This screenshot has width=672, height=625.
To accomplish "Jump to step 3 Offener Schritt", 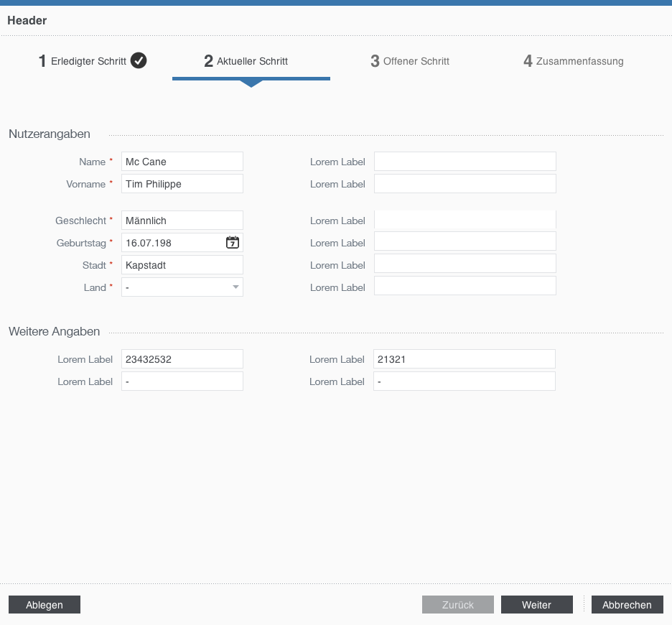I will 410,62.
